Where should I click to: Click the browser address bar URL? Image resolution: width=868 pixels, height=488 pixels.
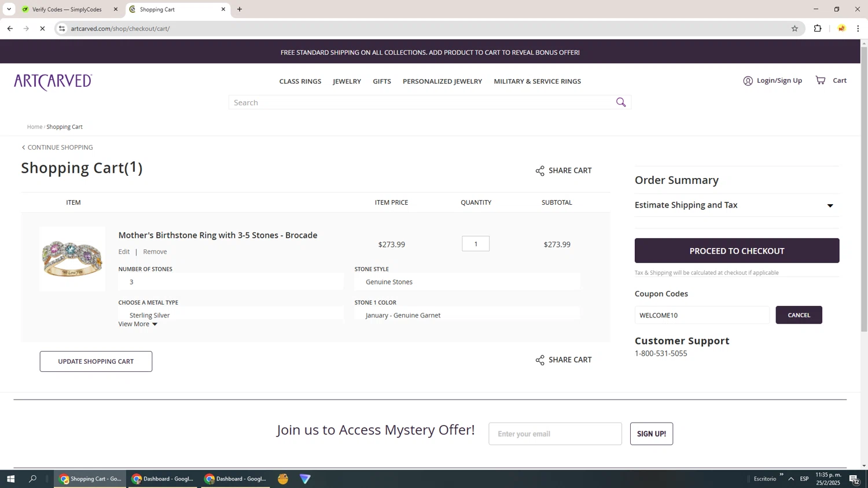click(120, 28)
